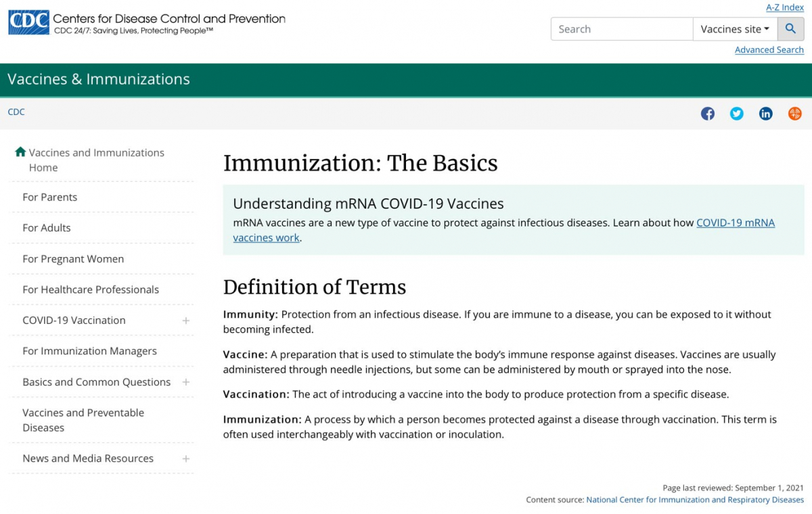
Task: Click the green home icon in sidebar
Action: [20, 152]
